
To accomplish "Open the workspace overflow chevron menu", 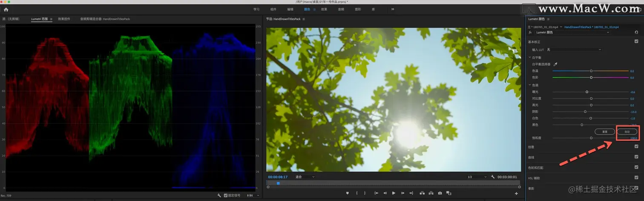I will pos(393,9).
